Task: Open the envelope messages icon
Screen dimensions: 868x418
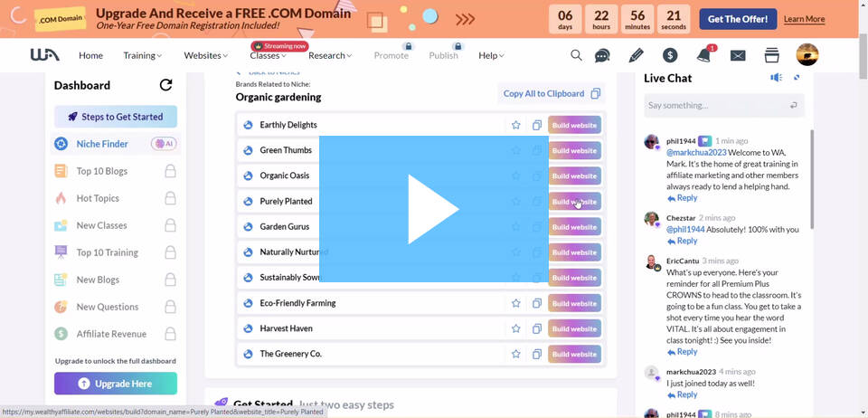Action: [x=738, y=55]
